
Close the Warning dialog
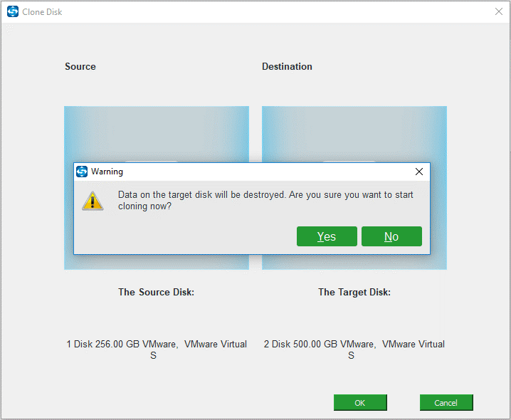419,172
